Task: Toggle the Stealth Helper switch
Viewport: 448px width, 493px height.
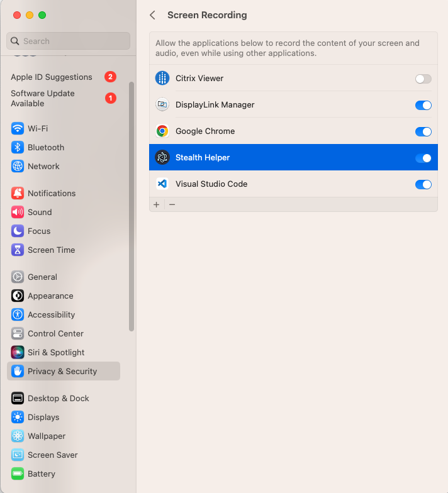Action: click(423, 158)
